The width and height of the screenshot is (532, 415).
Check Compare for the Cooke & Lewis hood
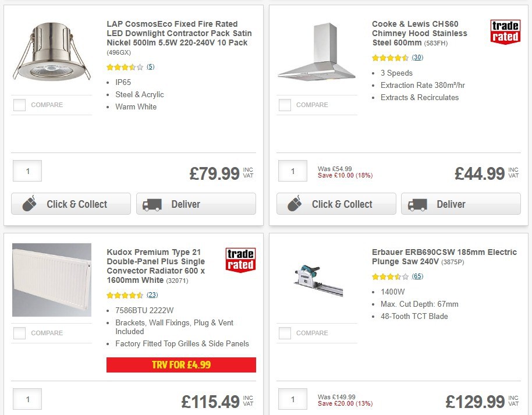(x=285, y=105)
